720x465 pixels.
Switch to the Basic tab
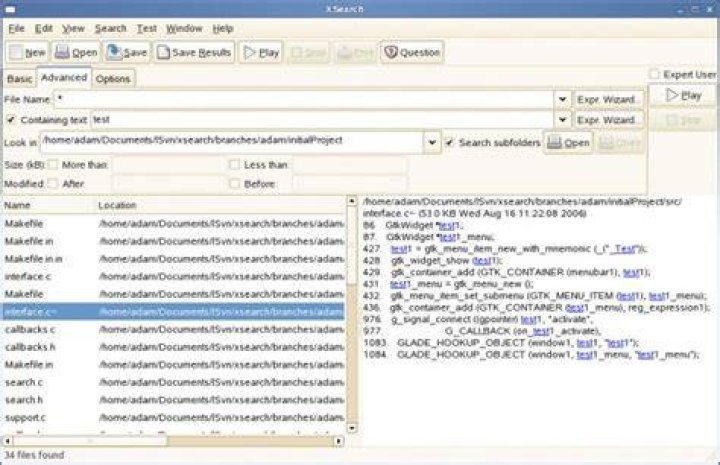(x=20, y=79)
